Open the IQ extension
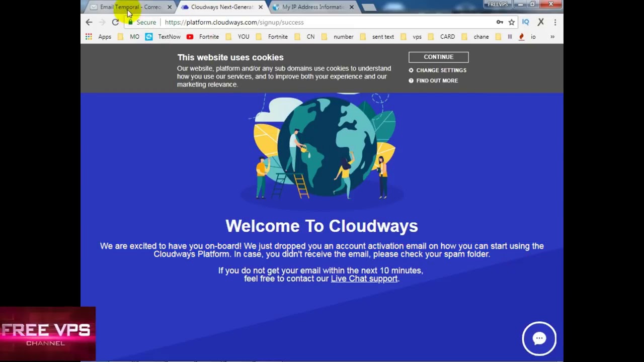This screenshot has width=644, height=362. coord(525,22)
